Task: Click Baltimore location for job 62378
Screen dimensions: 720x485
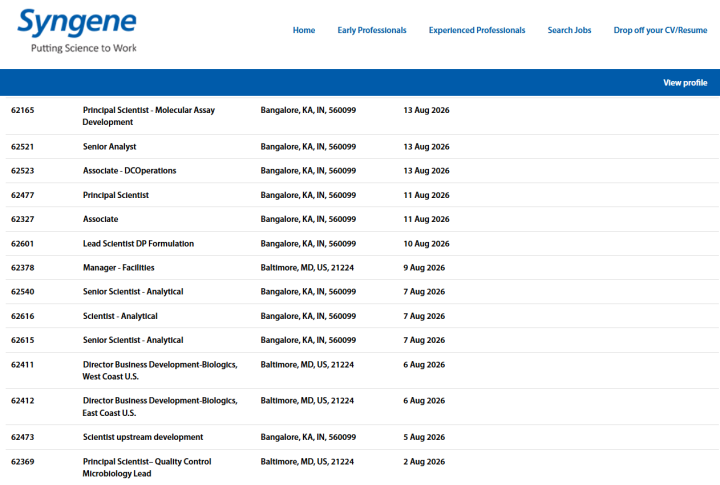Action: (307, 268)
